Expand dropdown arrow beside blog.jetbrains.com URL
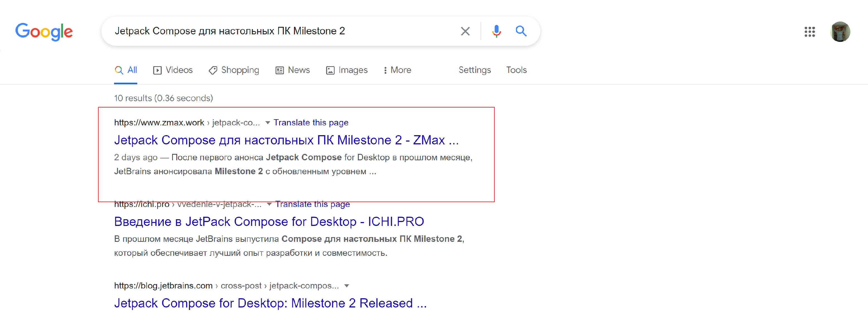868x315 pixels. click(x=346, y=286)
